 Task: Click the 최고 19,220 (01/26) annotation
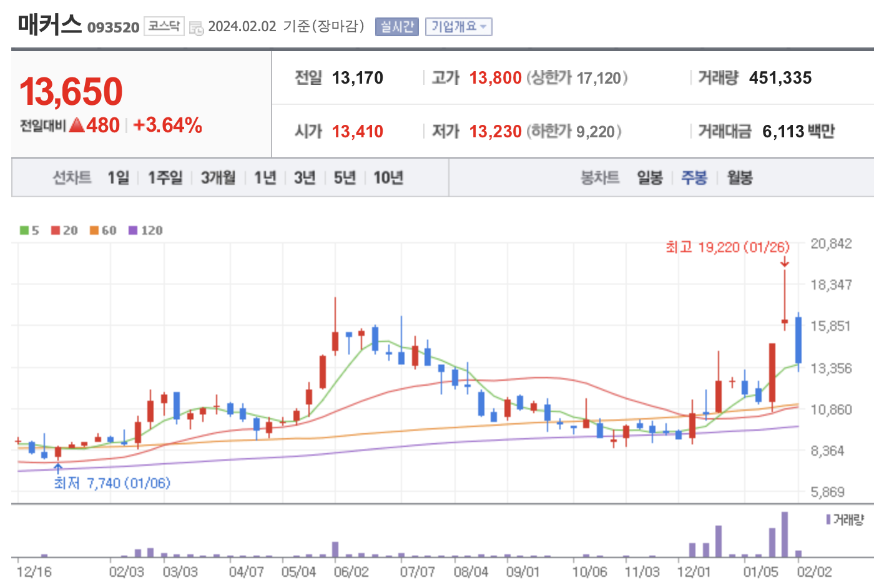coord(727,247)
